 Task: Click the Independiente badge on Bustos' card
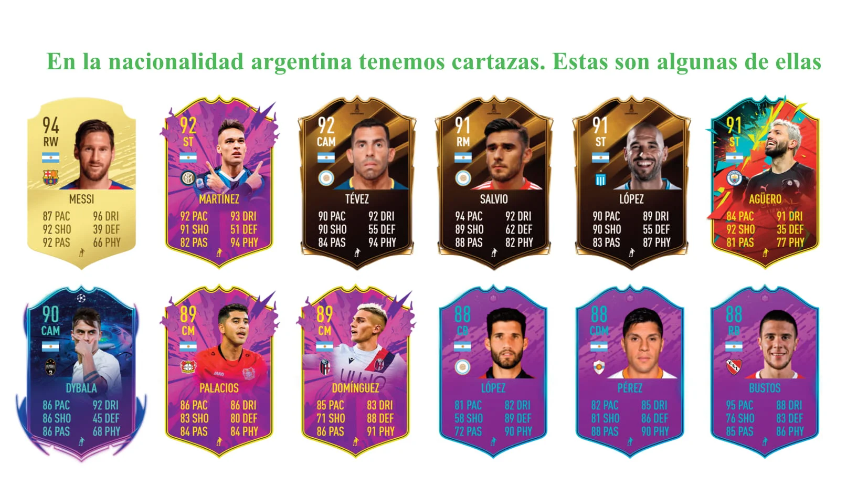733,367
